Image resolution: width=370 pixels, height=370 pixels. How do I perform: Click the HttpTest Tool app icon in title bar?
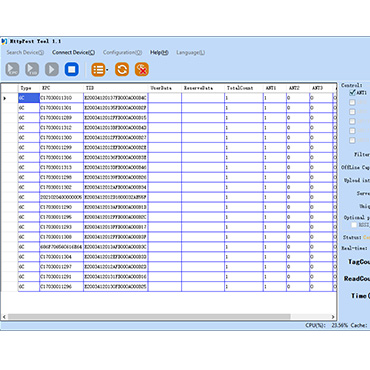4,41
